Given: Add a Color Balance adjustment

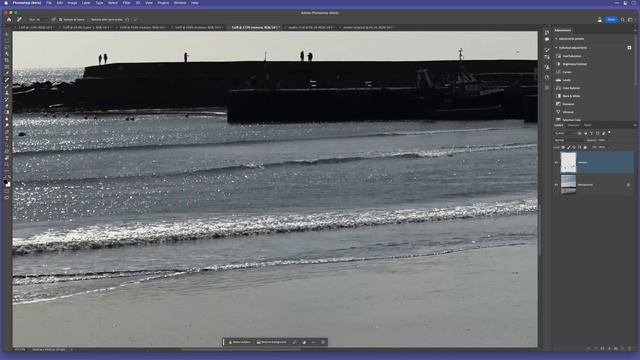Looking at the screenshot, I should [569, 88].
